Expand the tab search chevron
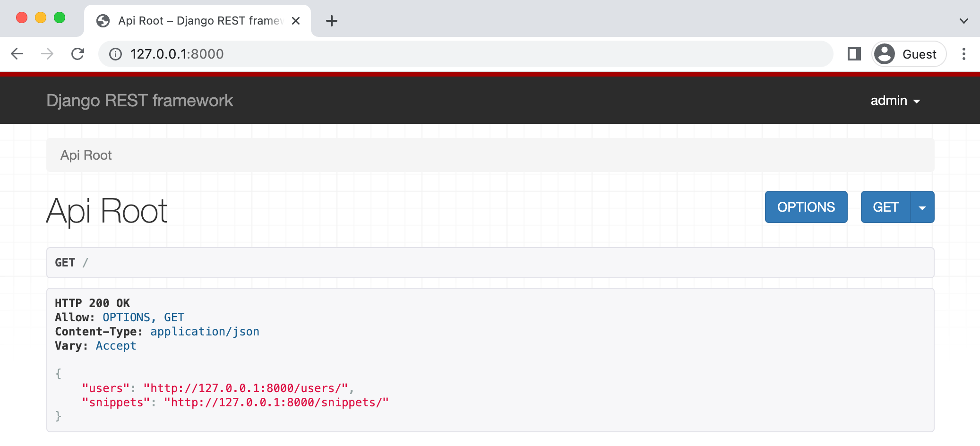Screen dimensions: 980x446 (964, 21)
